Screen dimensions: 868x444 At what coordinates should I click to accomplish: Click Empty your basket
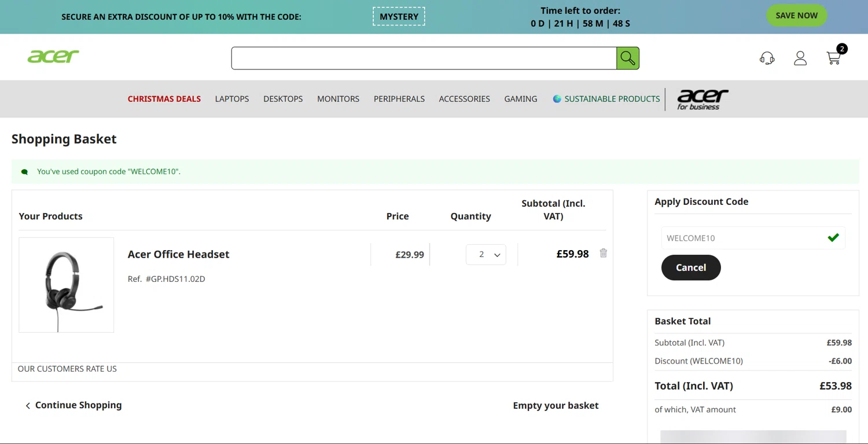click(556, 406)
